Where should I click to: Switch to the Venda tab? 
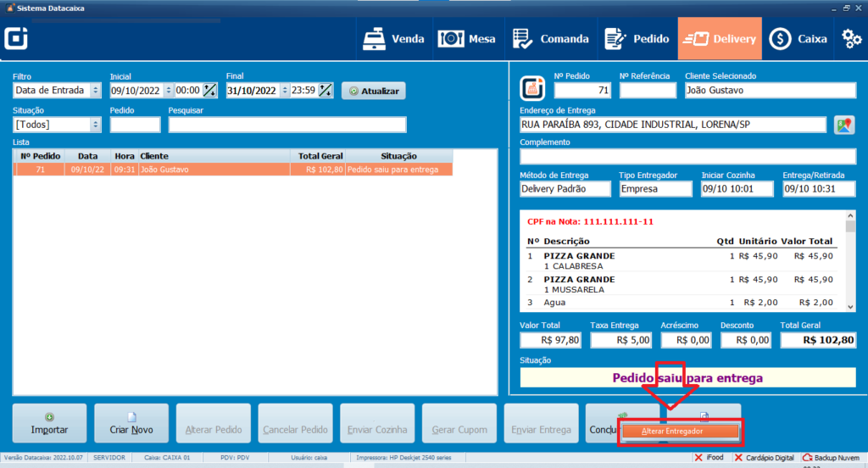click(x=393, y=38)
